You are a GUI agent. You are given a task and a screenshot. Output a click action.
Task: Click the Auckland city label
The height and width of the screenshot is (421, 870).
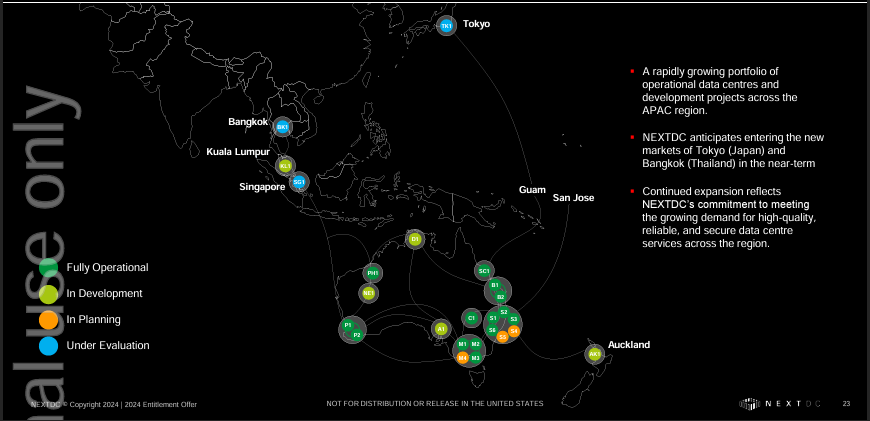coord(629,344)
